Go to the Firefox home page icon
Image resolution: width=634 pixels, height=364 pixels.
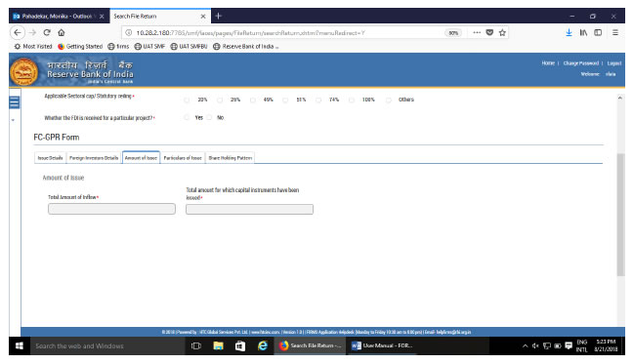(61, 33)
